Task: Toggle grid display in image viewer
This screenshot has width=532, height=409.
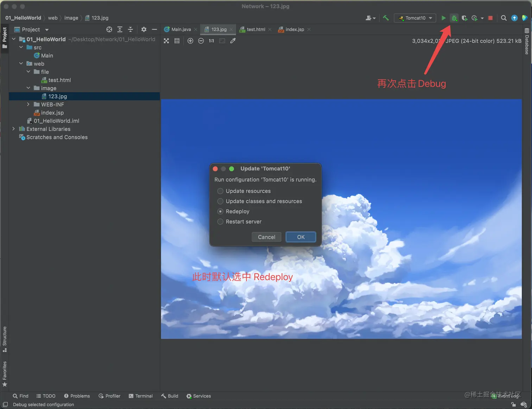Action: point(177,41)
